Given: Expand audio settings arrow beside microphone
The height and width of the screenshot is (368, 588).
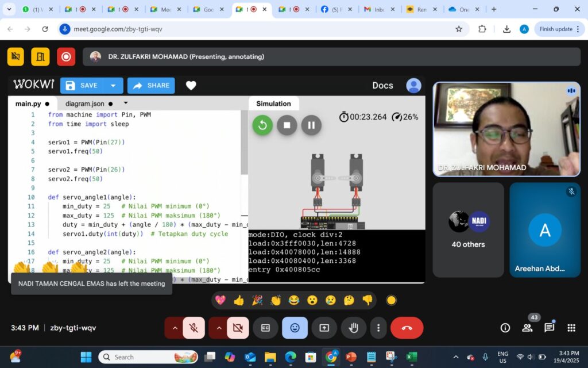Looking at the screenshot, I should (174, 328).
